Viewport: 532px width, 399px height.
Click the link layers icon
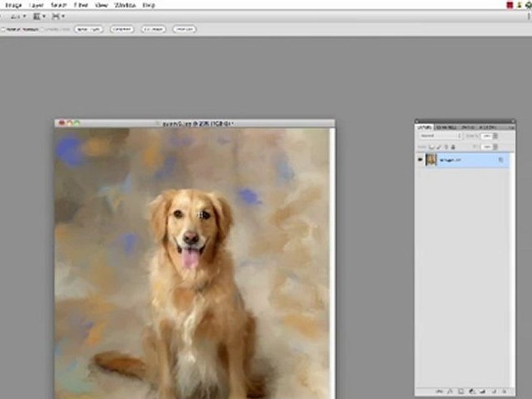[439, 392]
